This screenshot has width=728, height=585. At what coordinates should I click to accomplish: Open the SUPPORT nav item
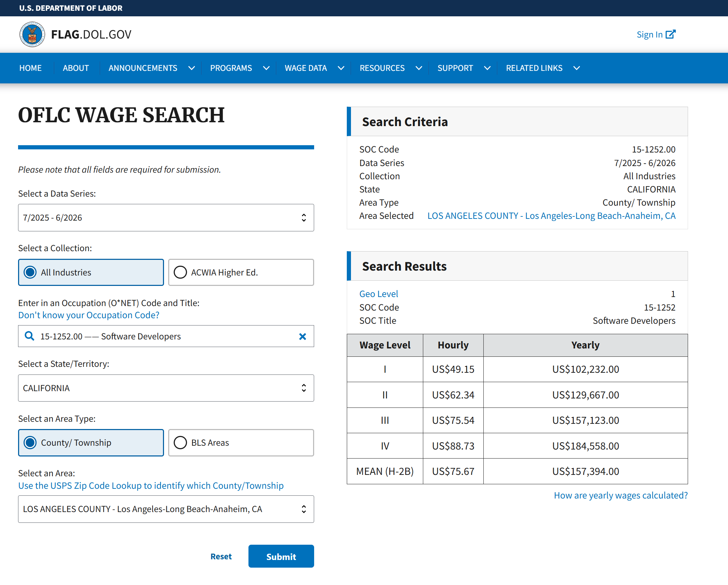click(x=455, y=68)
